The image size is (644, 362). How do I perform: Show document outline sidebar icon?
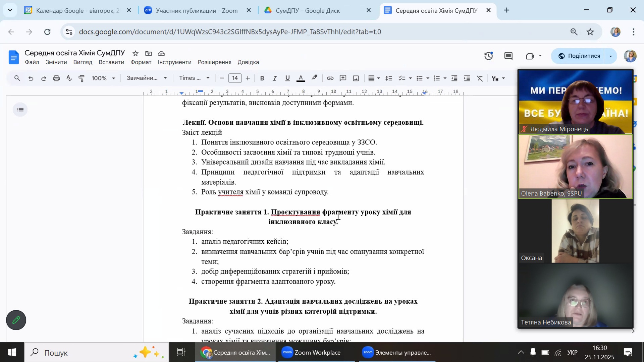pos(20,110)
